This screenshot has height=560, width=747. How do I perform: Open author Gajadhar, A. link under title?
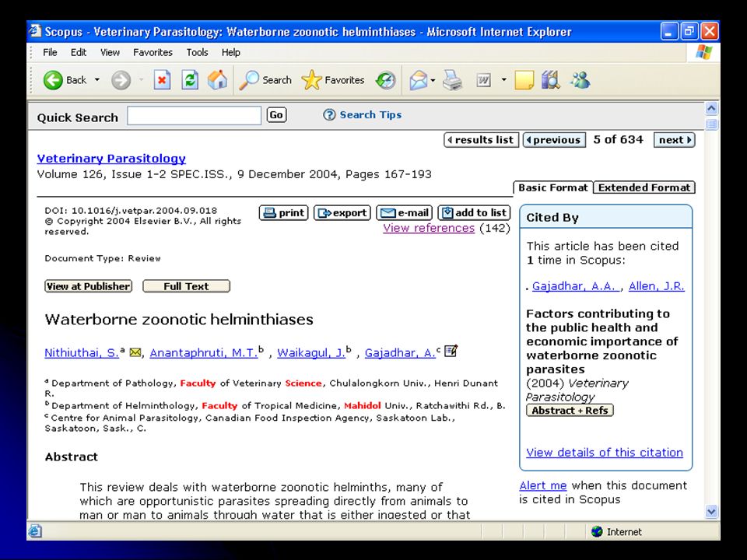point(400,353)
